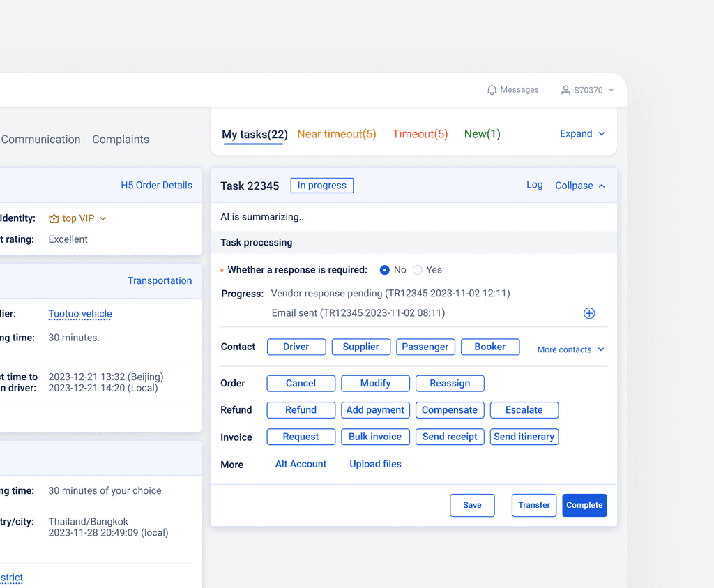Go to Communication tab

click(x=40, y=140)
